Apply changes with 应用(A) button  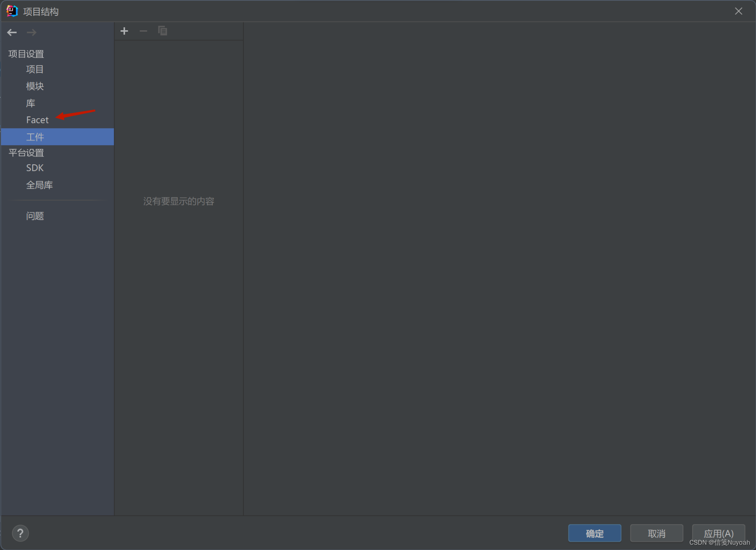[x=719, y=533]
